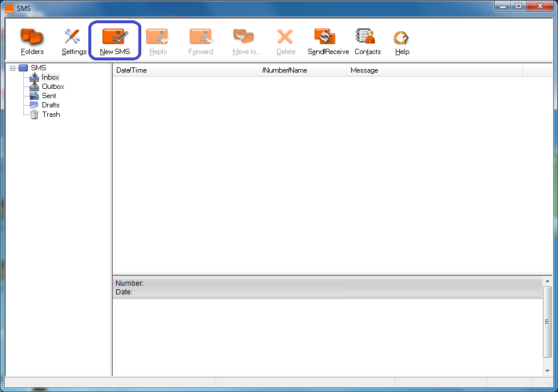Open the Sent folder
This screenshot has width=558, height=392.
(x=49, y=96)
